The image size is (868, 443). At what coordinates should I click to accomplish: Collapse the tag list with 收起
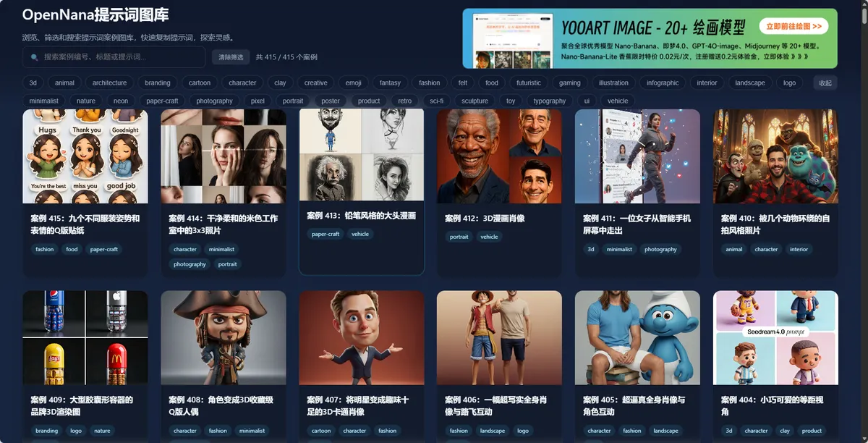coord(825,83)
